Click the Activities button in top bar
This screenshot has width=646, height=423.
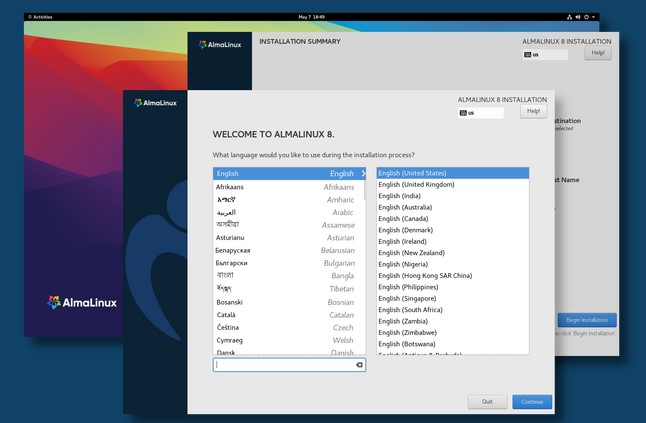[40, 17]
